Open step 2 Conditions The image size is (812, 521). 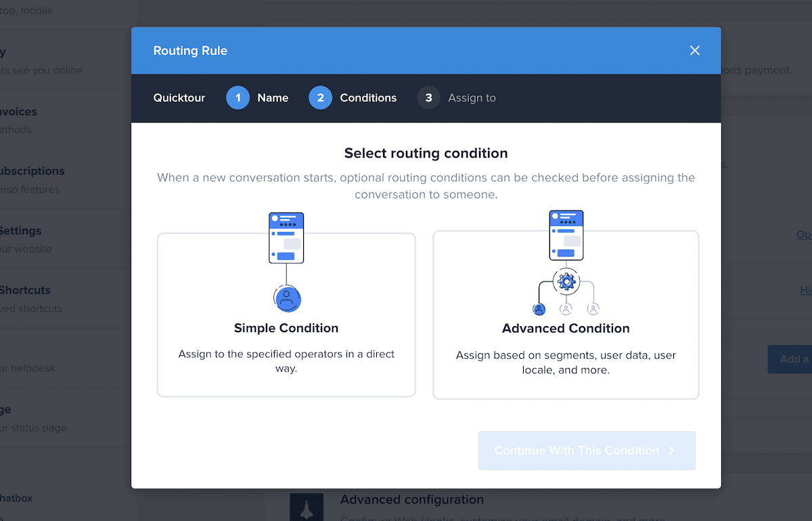pos(353,98)
